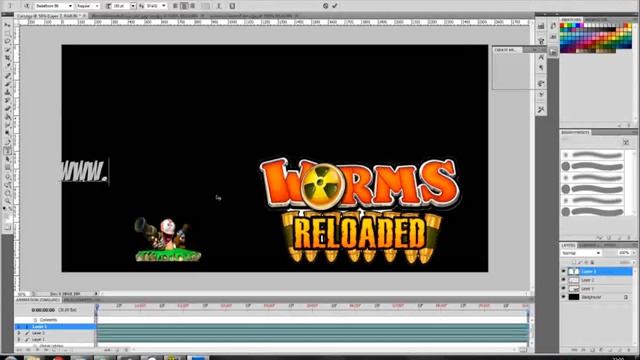The height and width of the screenshot is (360, 640).
Task: Switch to the Swatches panel tab
Action: click(x=571, y=20)
